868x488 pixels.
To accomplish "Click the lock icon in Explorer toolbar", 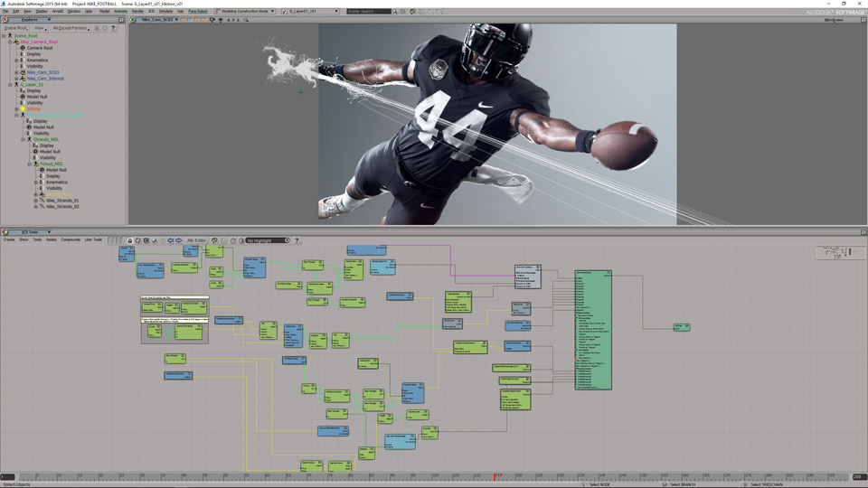I will pos(97,28).
